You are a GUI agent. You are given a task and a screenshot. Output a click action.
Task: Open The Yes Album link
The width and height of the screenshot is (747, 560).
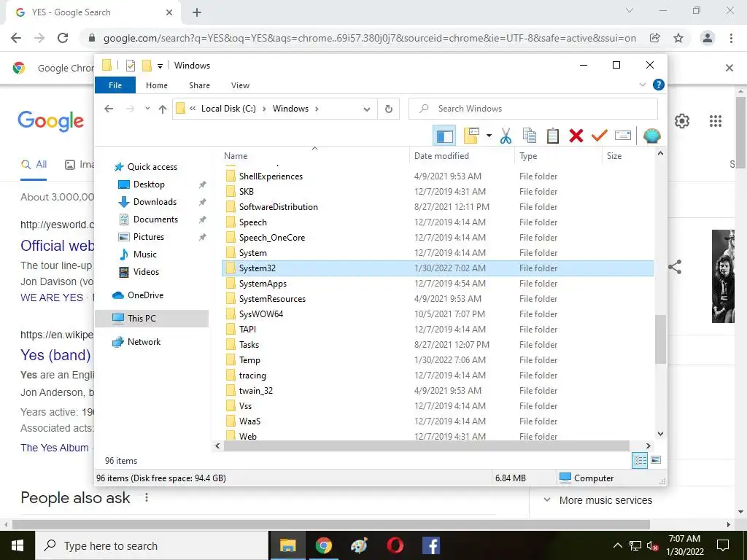click(54, 448)
